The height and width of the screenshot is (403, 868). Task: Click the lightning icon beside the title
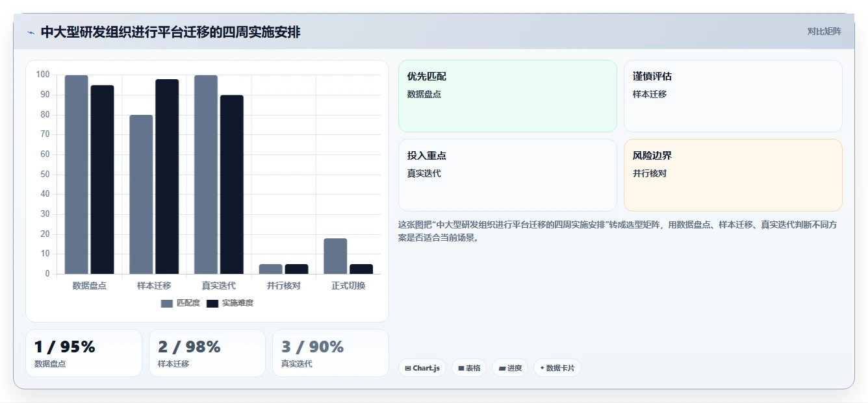point(31,32)
